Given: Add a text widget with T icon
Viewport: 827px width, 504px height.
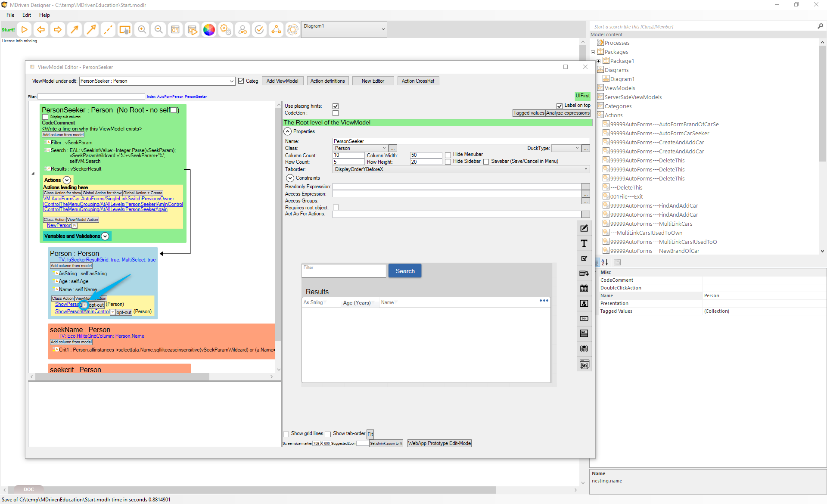Looking at the screenshot, I should 584,243.
